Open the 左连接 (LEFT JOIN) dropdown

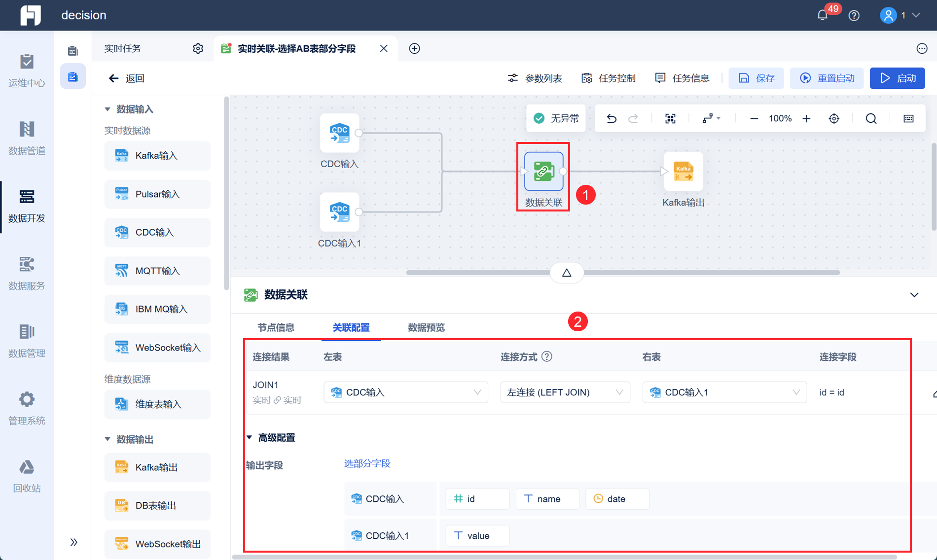tap(565, 392)
